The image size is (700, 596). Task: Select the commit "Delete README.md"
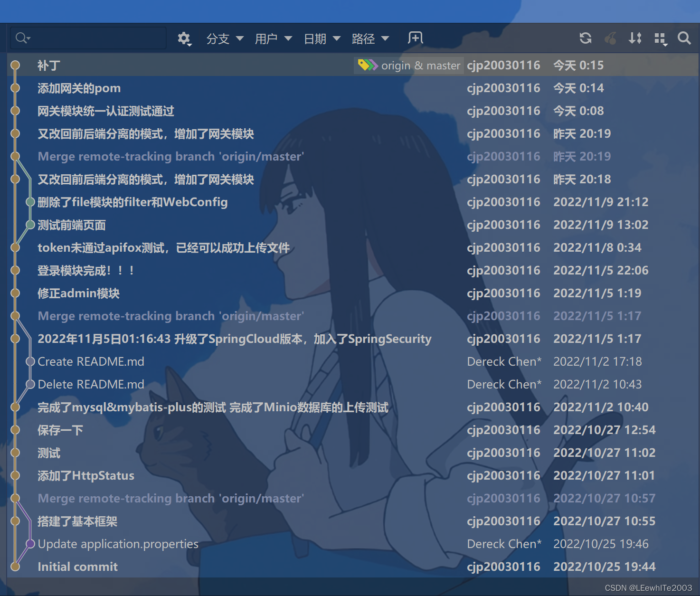(x=353, y=385)
